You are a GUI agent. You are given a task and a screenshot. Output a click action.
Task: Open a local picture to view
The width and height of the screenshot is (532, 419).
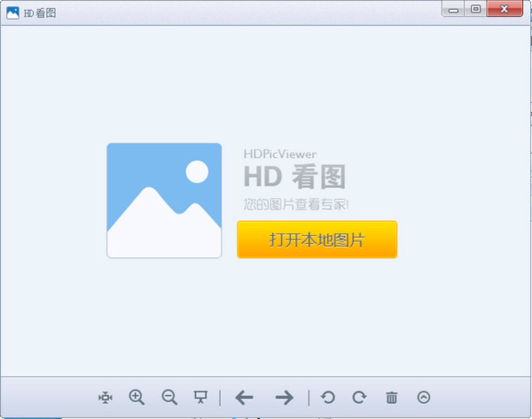[317, 240]
